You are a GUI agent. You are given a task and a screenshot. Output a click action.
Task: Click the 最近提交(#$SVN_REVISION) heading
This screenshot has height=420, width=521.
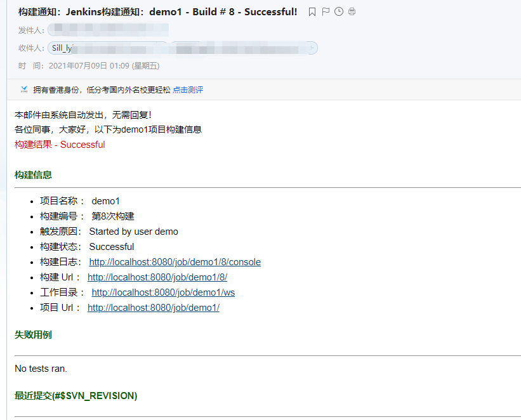point(76,396)
